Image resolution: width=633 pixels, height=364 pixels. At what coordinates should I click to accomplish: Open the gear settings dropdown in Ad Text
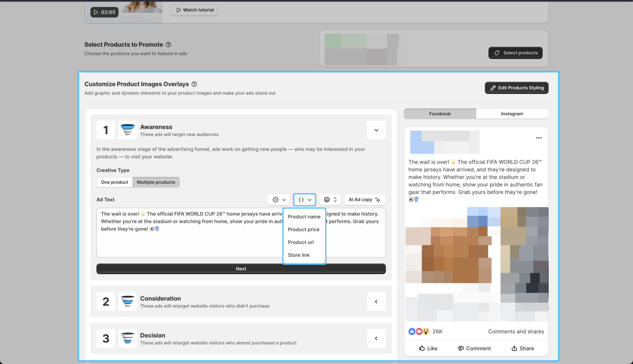279,200
